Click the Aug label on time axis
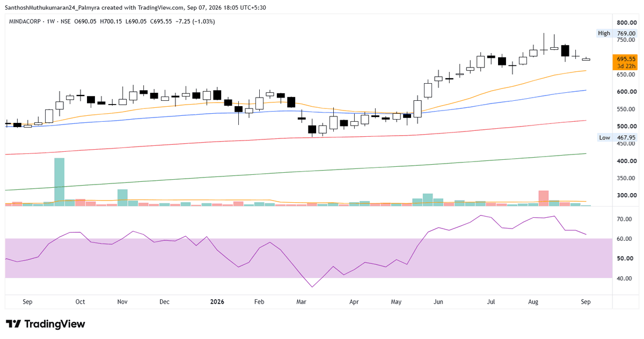This screenshot has height=339, width=644. 533,302
